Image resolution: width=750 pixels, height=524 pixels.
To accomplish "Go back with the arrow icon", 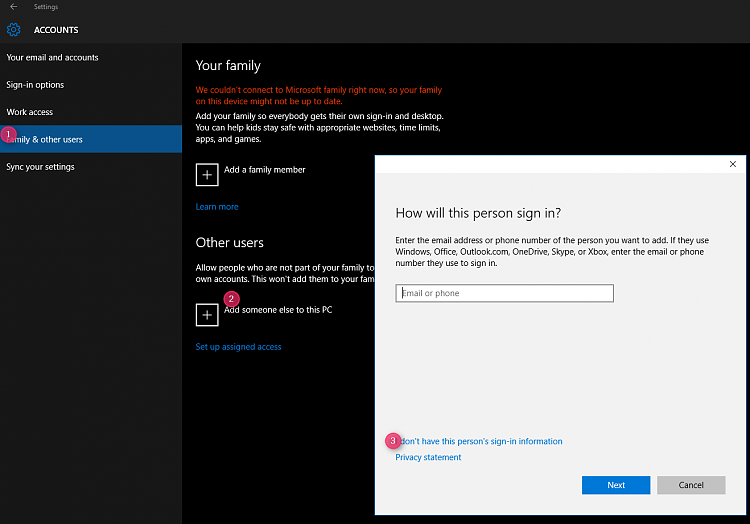I will 13,7.
